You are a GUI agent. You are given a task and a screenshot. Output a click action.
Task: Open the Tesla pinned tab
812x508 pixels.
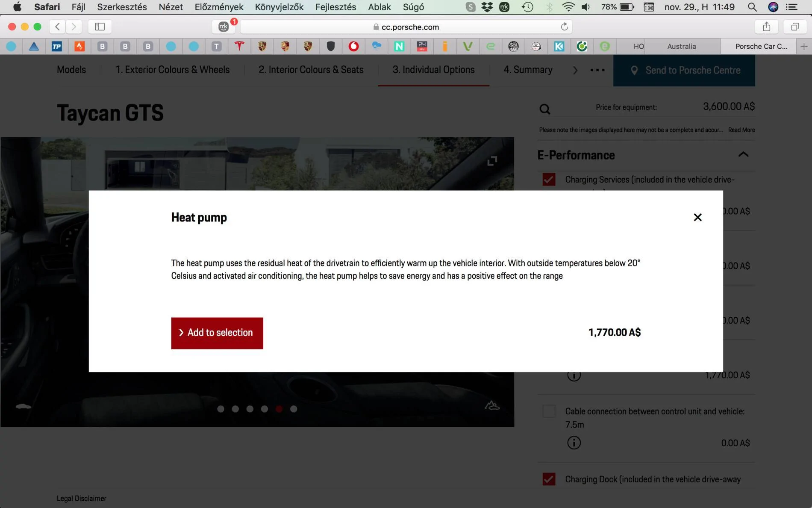[239, 46]
